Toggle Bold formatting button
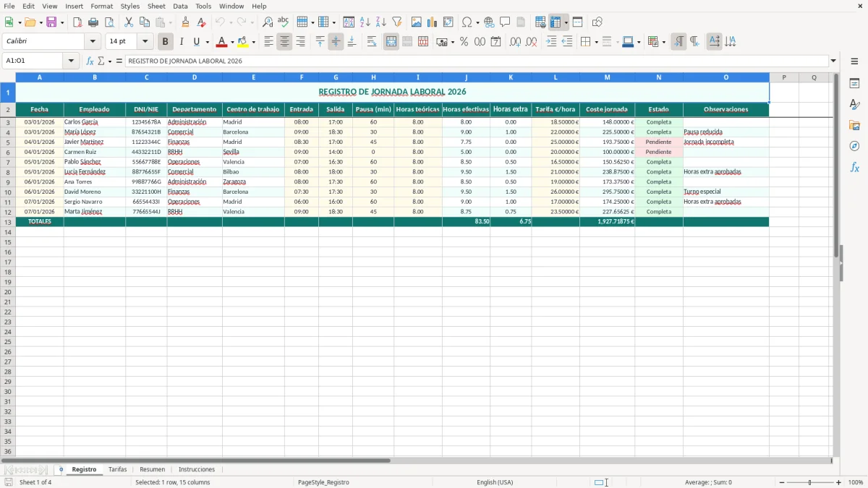868x488 pixels. pos(166,42)
